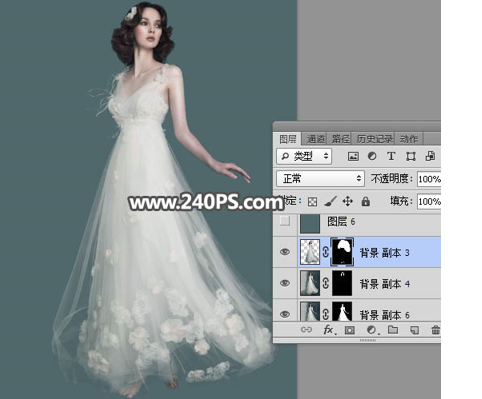Click the lock image pixels brush icon
The height and width of the screenshot is (399, 482).
pos(330,201)
